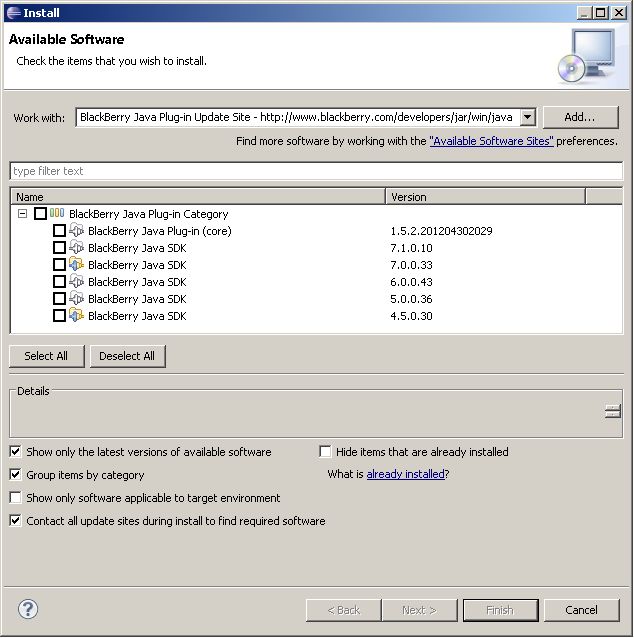Minimize the Install dialog window
The height and width of the screenshot is (638, 634).
tap(585, 13)
